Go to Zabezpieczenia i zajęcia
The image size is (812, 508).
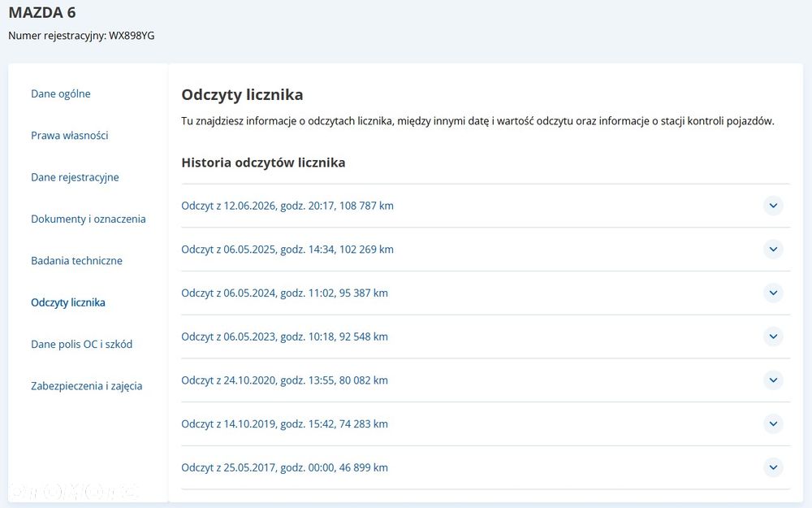(x=87, y=385)
